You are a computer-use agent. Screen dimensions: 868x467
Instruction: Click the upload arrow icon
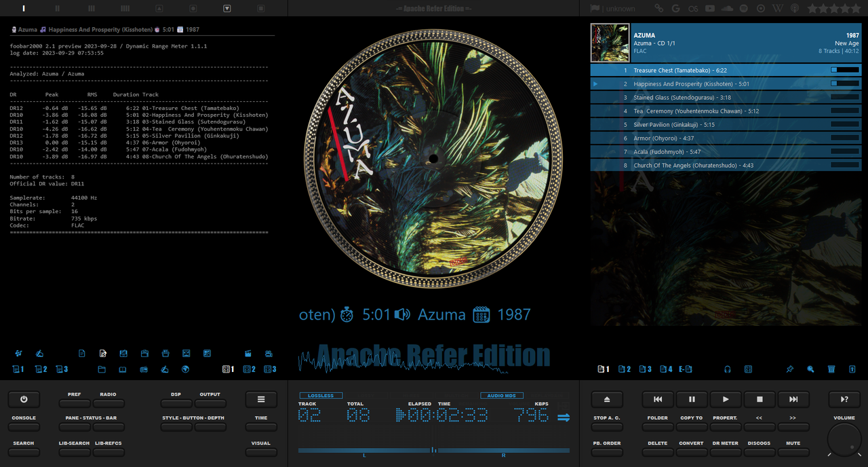coord(852,369)
